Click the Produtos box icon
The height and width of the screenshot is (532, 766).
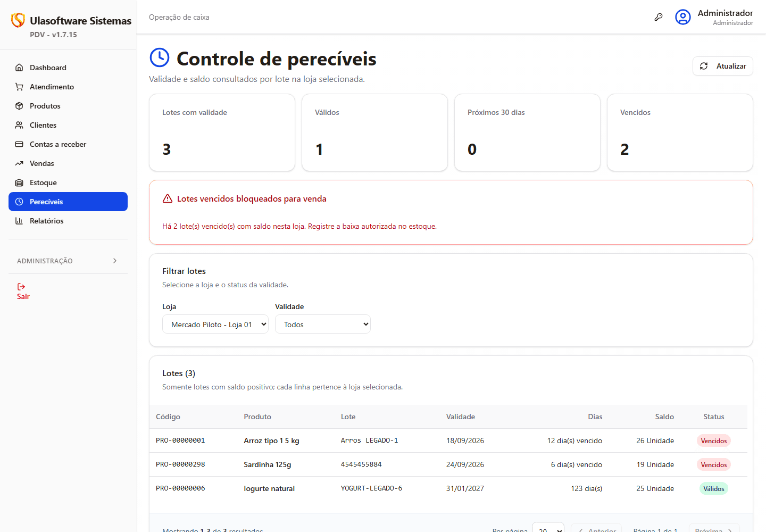pos(19,106)
